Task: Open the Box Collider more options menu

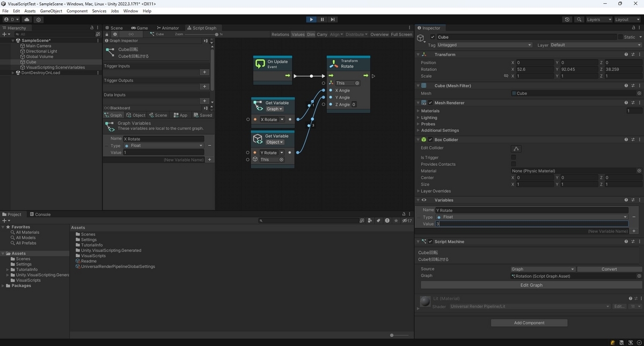Action: point(639,139)
